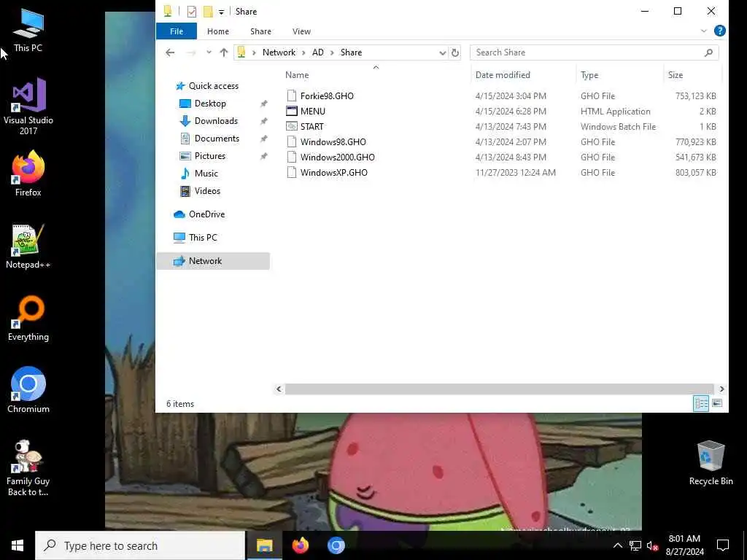
Task: Go up one folder level arrow
Action: pos(223,52)
